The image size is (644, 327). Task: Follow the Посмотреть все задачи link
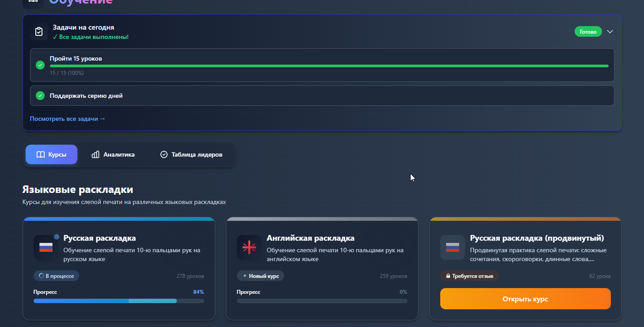68,119
